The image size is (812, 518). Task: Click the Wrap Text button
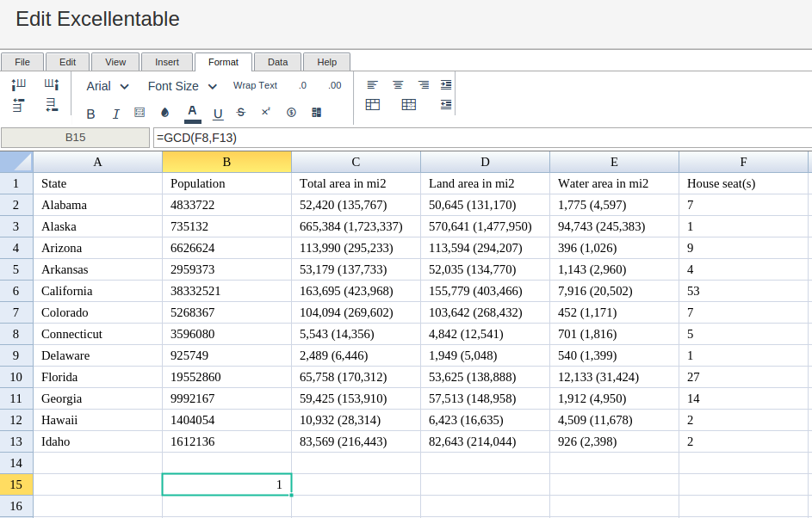coord(255,85)
